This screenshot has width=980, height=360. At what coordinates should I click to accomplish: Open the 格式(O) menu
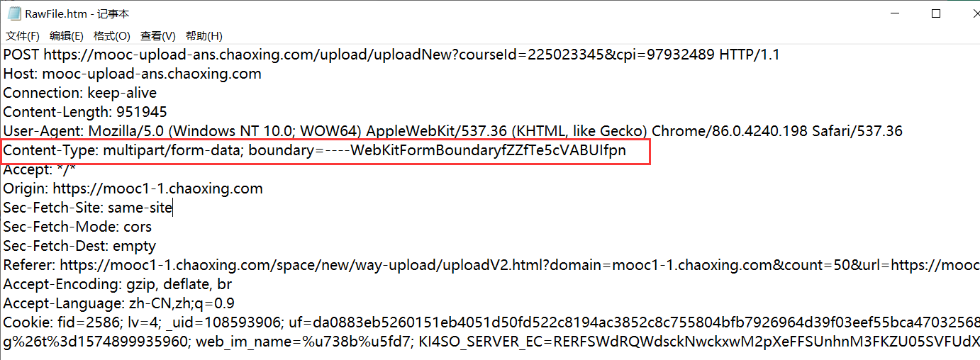[x=112, y=36]
